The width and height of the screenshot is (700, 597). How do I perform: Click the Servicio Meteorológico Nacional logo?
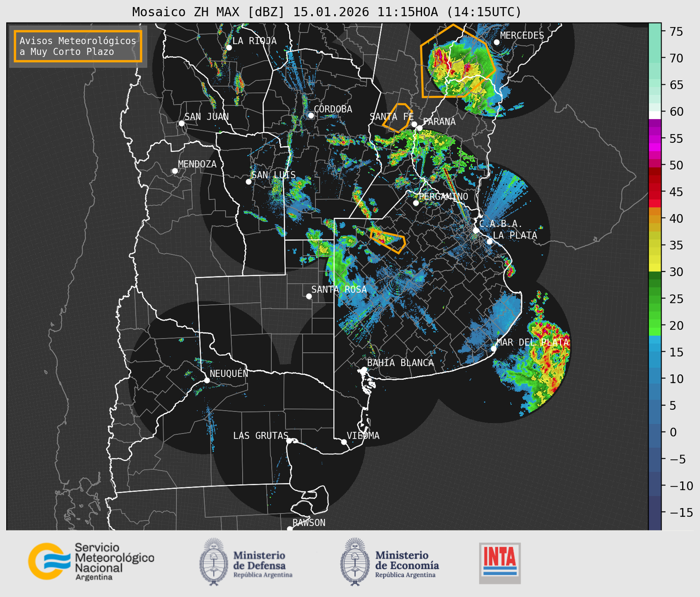[91, 561]
